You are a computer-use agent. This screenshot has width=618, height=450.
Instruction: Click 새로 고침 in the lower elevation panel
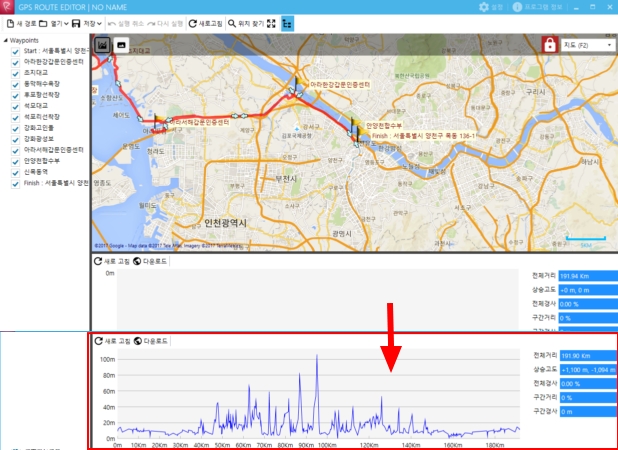pyautogui.click(x=112, y=341)
